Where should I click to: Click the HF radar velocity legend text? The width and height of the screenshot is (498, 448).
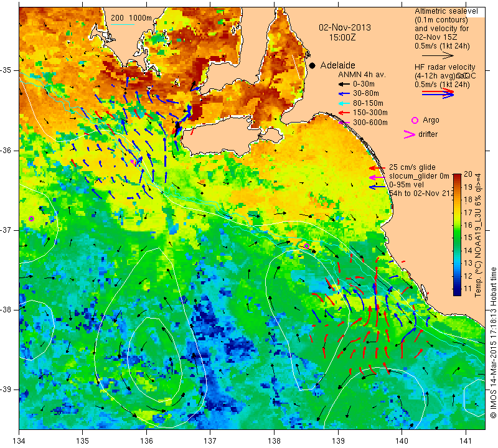[444, 67]
